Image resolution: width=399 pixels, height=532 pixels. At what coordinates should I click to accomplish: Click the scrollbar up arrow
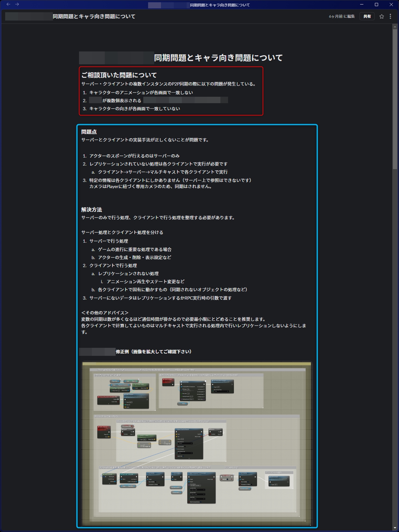click(395, 26)
